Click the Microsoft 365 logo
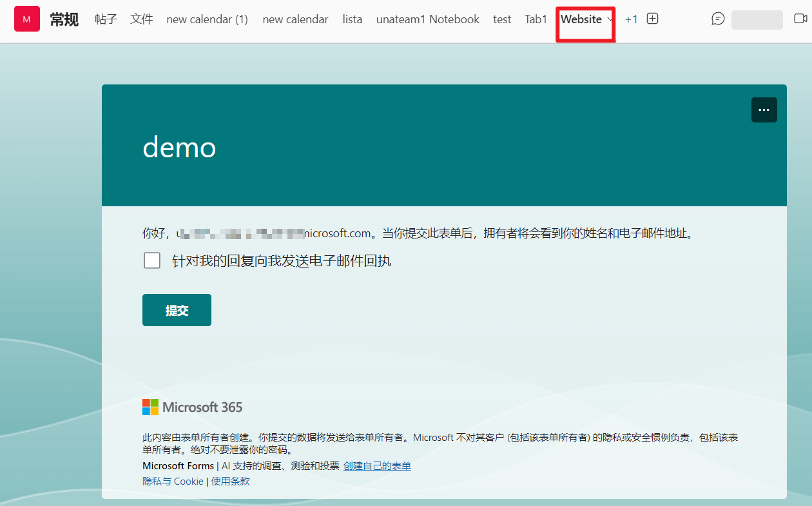 (x=192, y=407)
